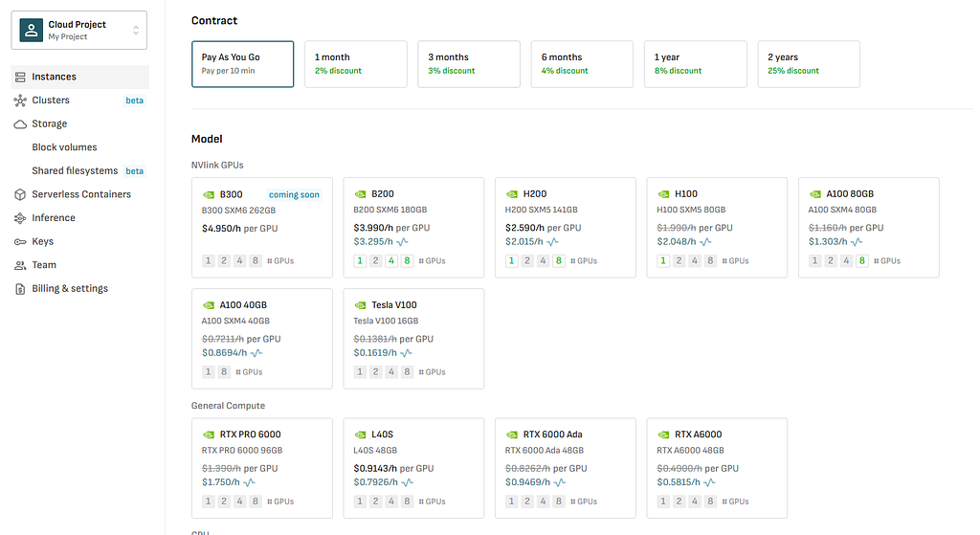The image size is (980, 535).
Task: Click dynamic price pulse icon on H100
Action: pyautogui.click(x=705, y=242)
